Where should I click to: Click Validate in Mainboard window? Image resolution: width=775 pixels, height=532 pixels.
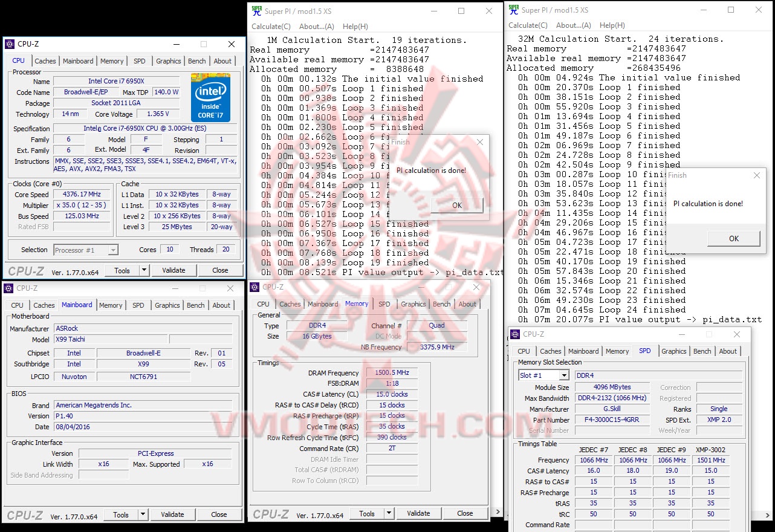click(172, 514)
